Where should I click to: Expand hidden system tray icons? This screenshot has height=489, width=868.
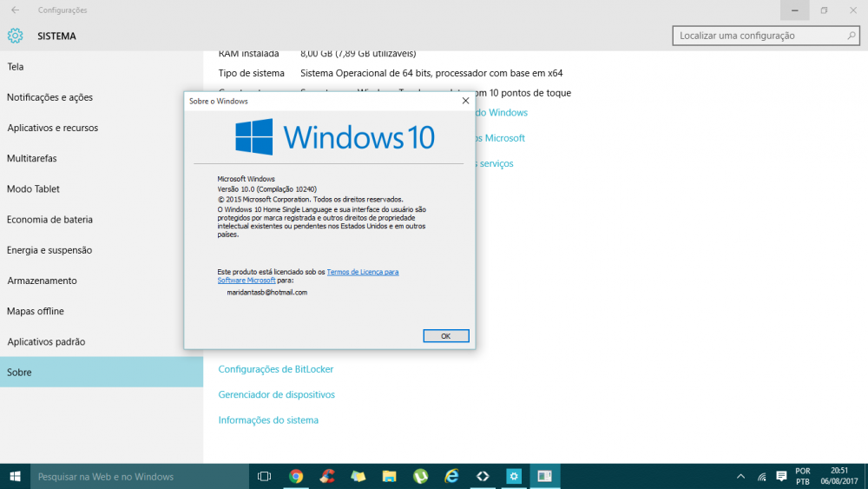(740, 476)
